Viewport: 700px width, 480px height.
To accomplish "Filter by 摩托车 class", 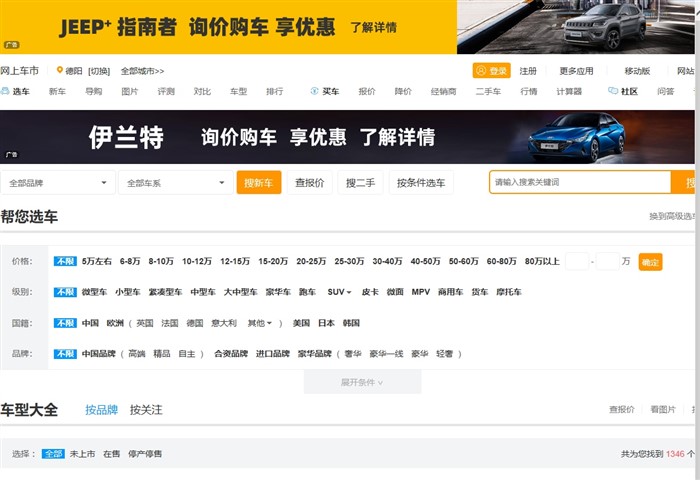I will point(509,292).
